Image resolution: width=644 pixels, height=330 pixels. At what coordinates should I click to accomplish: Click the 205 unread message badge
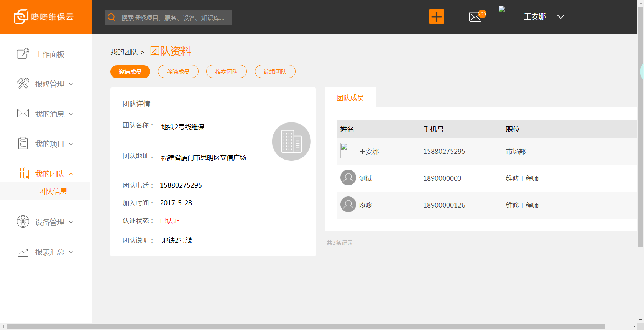482,13
